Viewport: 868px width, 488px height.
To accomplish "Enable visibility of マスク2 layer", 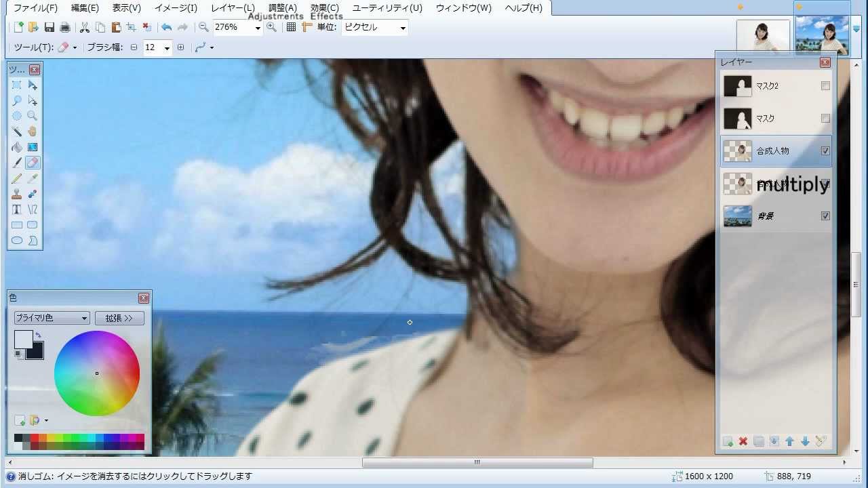I will 825,86.
